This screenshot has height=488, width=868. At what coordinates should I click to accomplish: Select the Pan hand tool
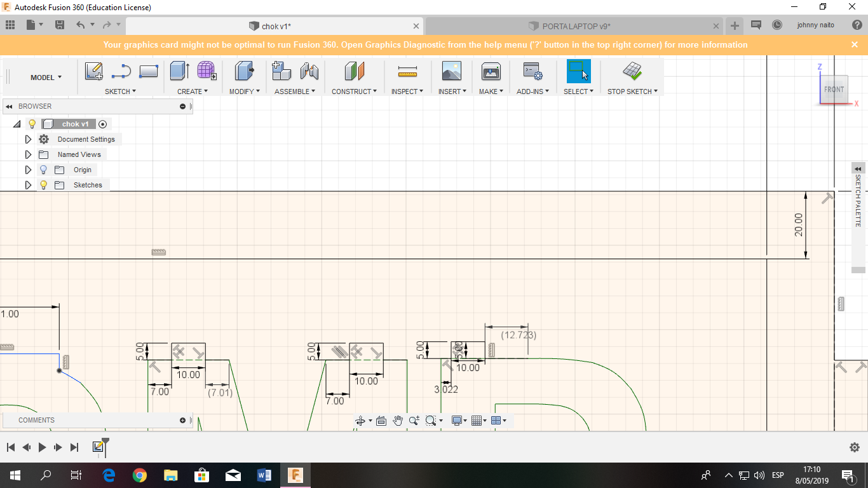click(x=398, y=421)
